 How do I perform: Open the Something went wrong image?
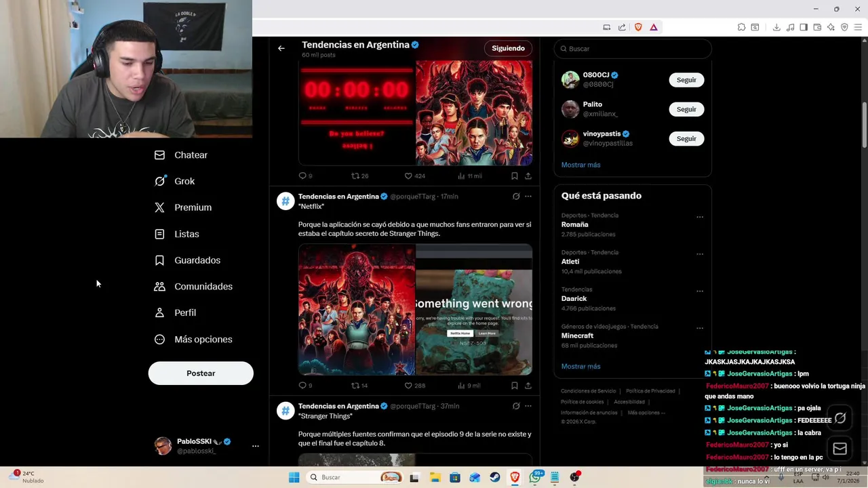point(474,310)
